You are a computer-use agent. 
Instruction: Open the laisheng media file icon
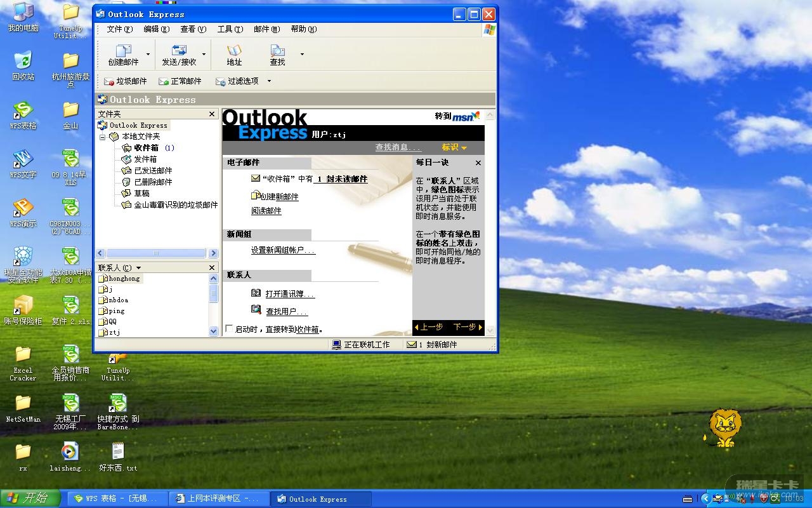coord(70,451)
